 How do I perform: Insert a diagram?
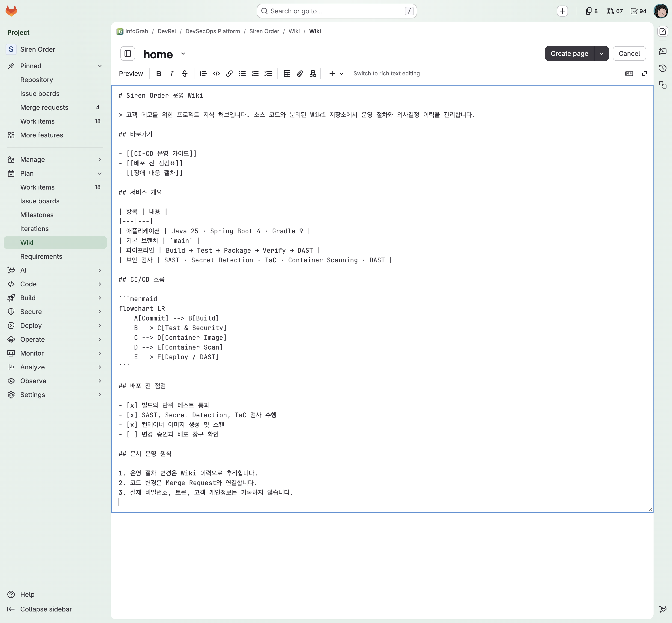point(313,74)
